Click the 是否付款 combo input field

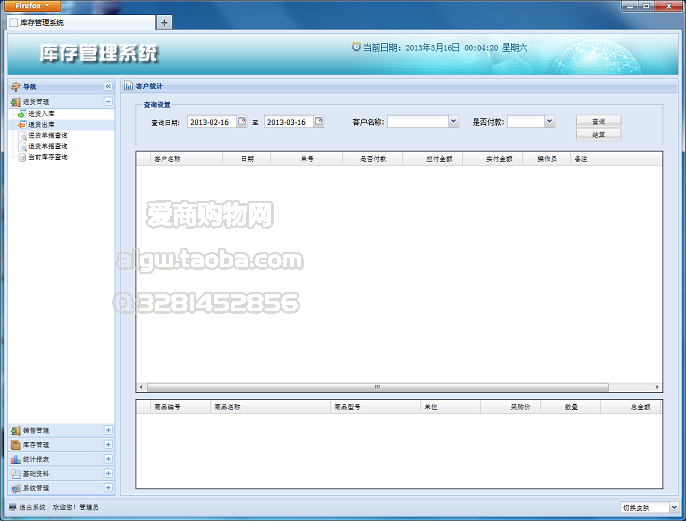click(x=526, y=122)
